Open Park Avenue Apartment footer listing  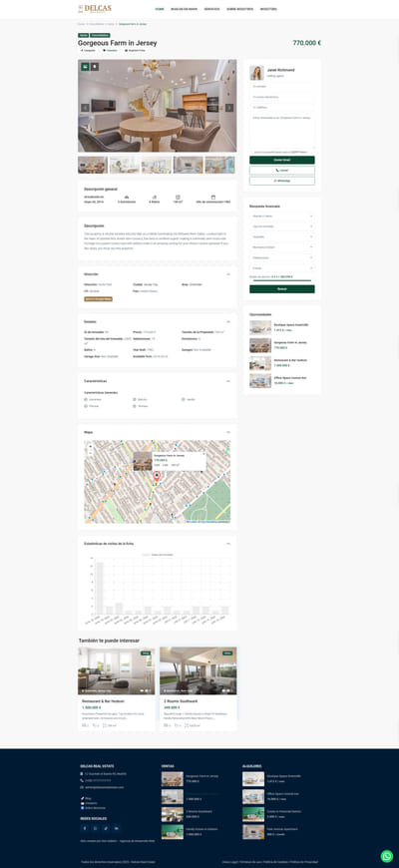[x=283, y=830]
